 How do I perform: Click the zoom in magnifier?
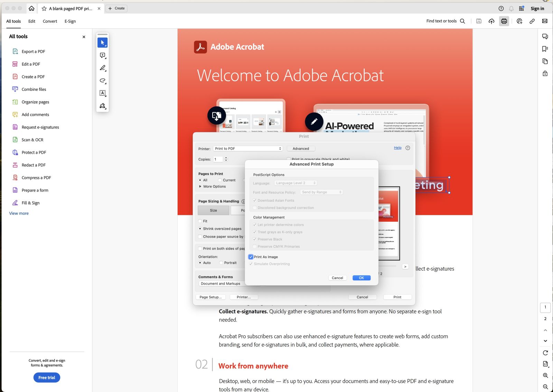tap(545, 375)
